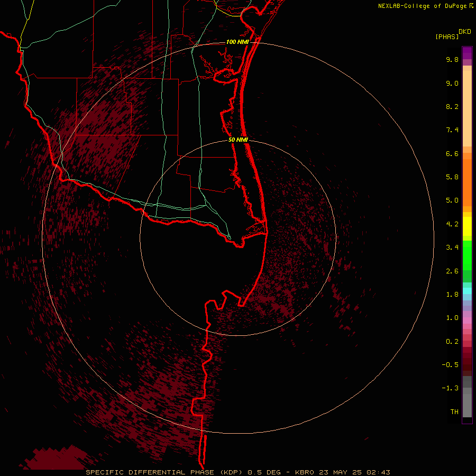476x476 pixels.
Task: Select the 5.0 legend value
Action: point(452,200)
